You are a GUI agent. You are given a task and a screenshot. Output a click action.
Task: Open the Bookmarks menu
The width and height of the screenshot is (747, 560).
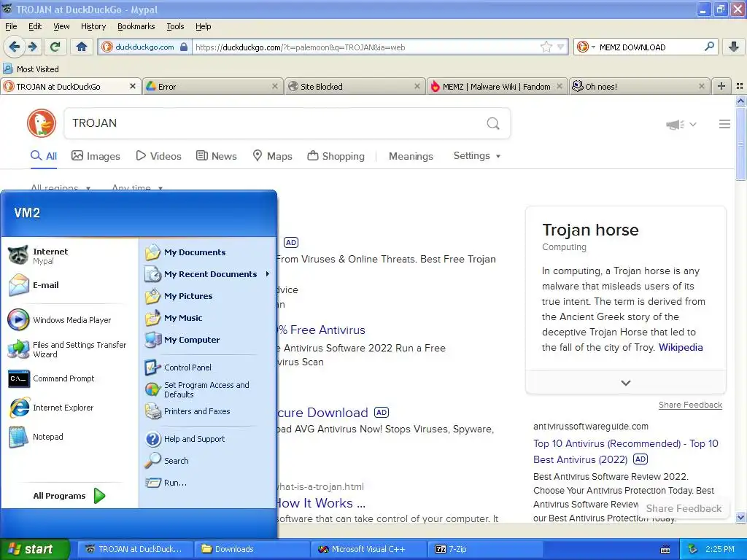136,26
